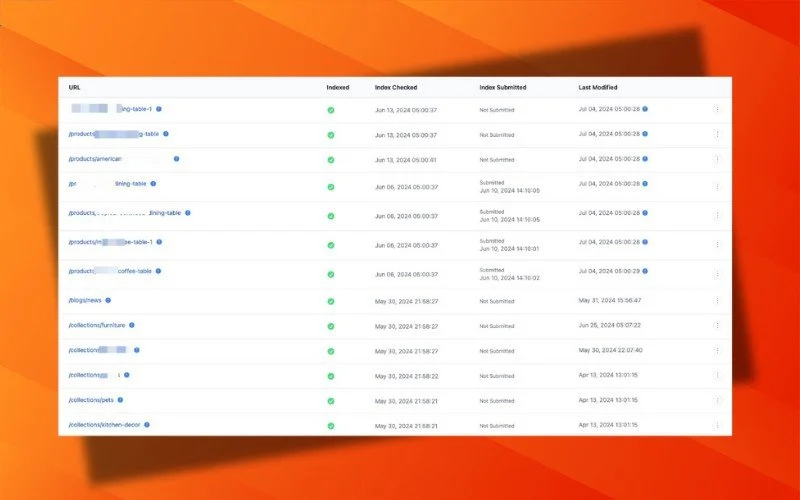Click Not Submitted in the /collections/pets row

click(497, 401)
